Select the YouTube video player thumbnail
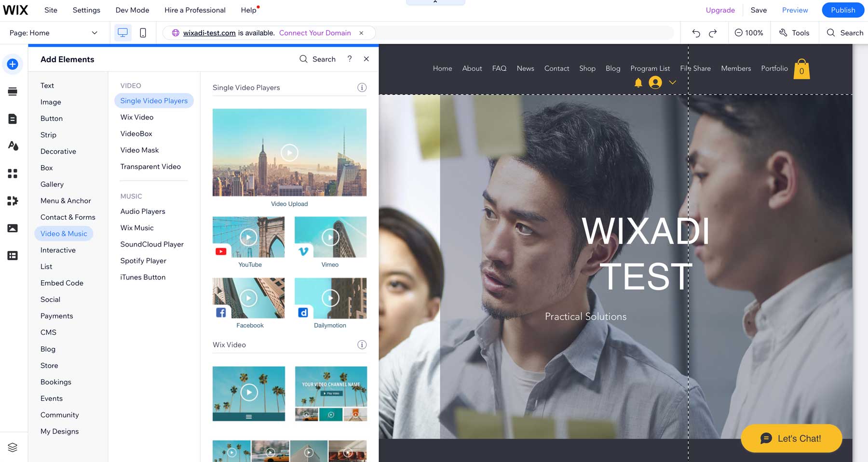868x462 pixels. [x=249, y=237]
